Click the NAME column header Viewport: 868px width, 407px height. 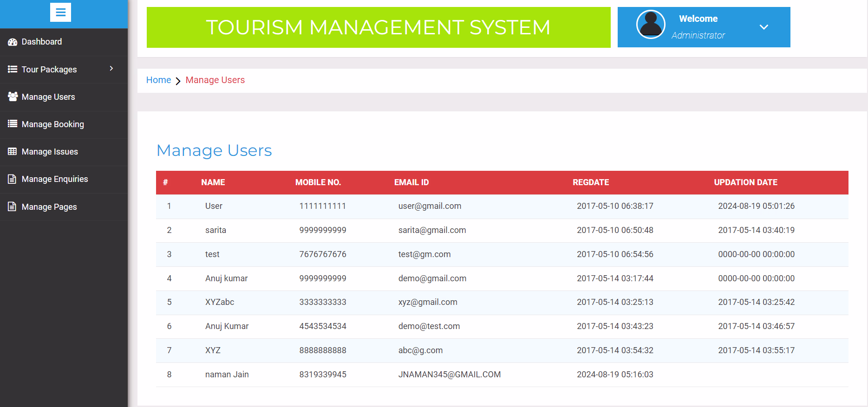point(213,182)
